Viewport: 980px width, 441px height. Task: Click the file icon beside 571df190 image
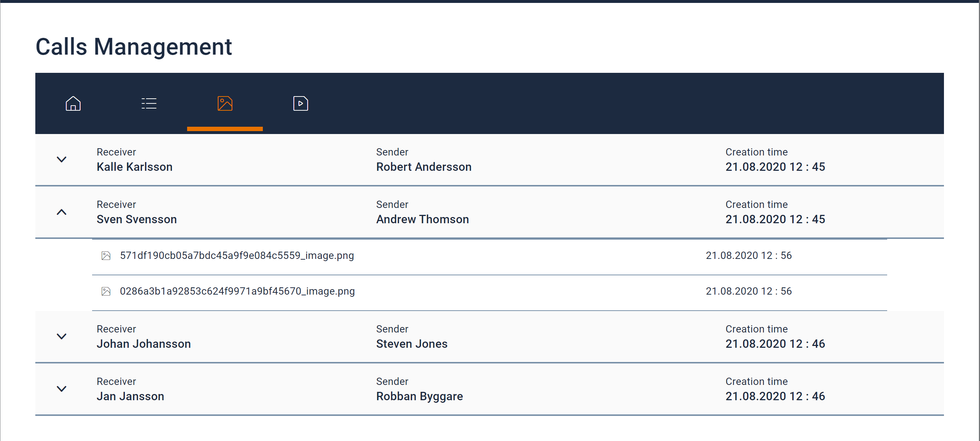point(106,256)
